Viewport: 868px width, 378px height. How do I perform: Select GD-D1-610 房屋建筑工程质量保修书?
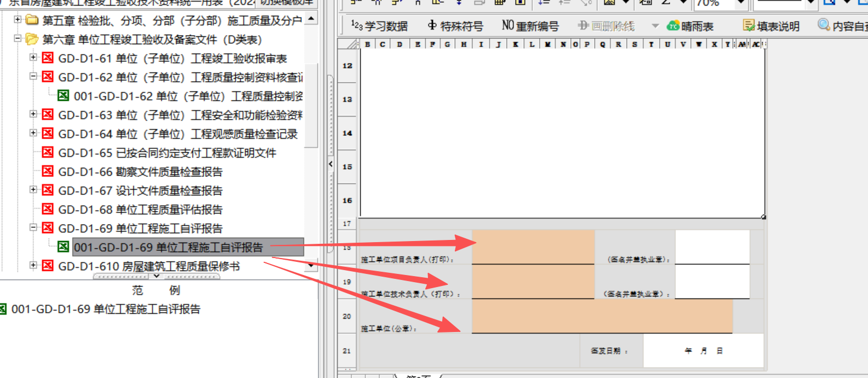(x=149, y=266)
